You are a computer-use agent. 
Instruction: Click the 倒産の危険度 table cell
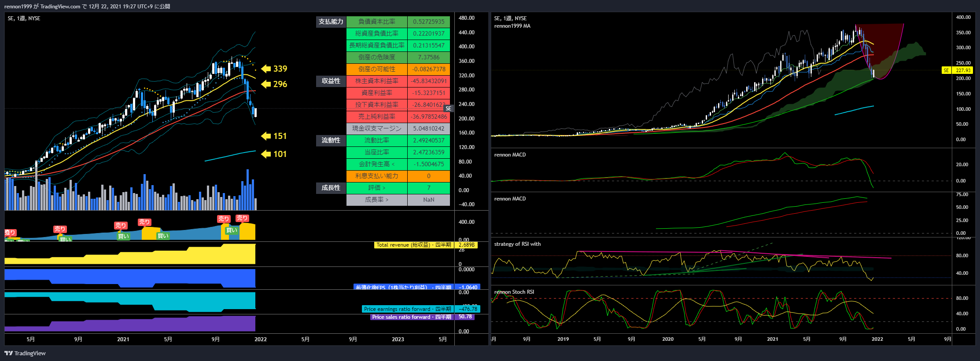coord(377,57)
